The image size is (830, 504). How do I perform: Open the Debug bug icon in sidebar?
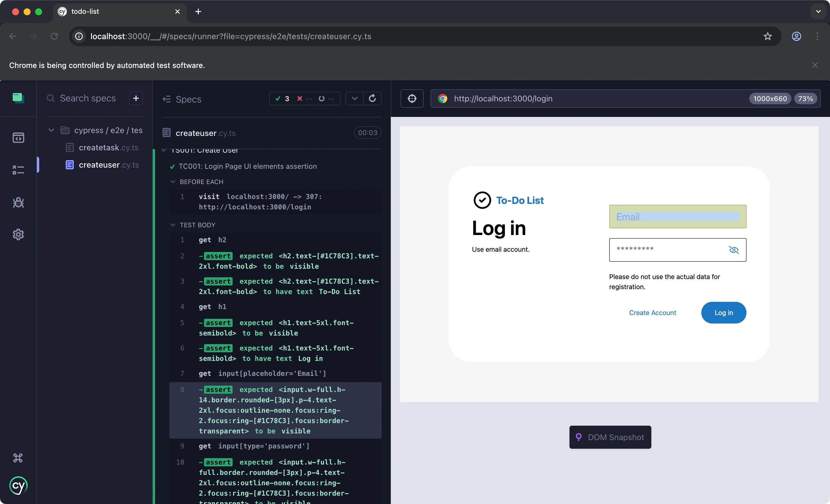click(18, 202)
